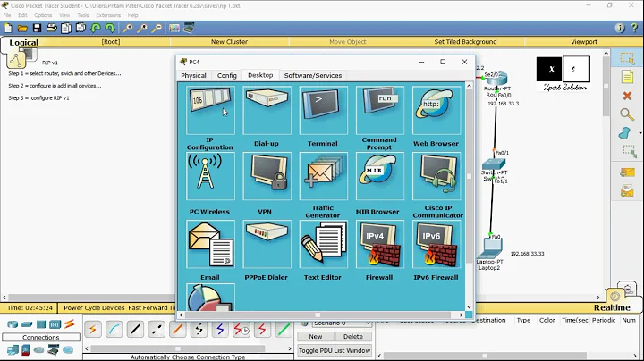This screenshot has height=361, width=644.
Task: Open the IPv6 Firewall settings
Action: pos(436,244)
